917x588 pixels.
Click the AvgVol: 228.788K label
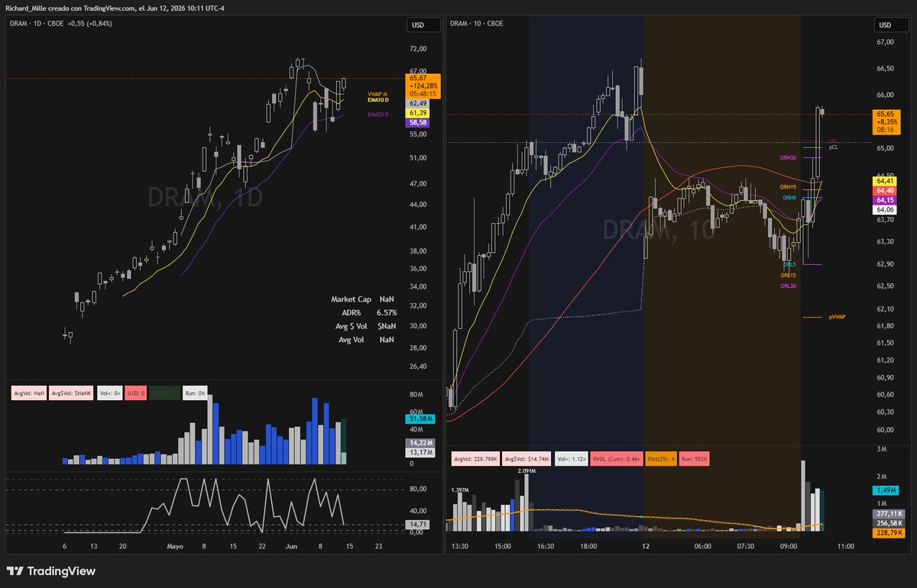[x=476, y=459]
